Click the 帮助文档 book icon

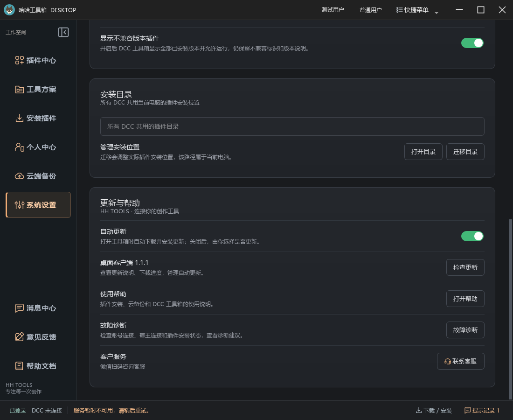(19, 366)
